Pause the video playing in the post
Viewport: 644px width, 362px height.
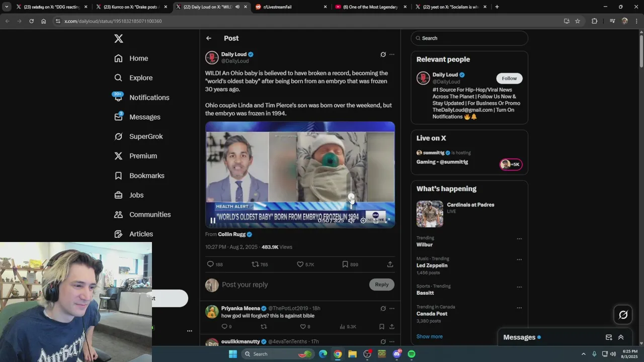pos(213,220)
